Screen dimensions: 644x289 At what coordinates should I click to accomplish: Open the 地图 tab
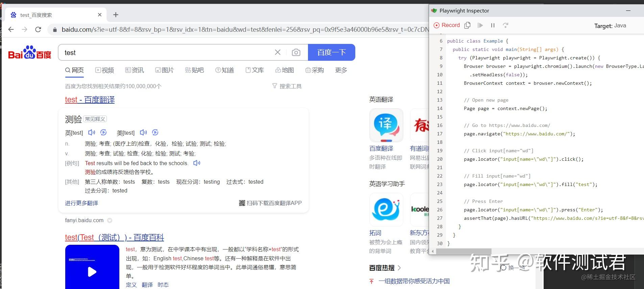[284, 70]
